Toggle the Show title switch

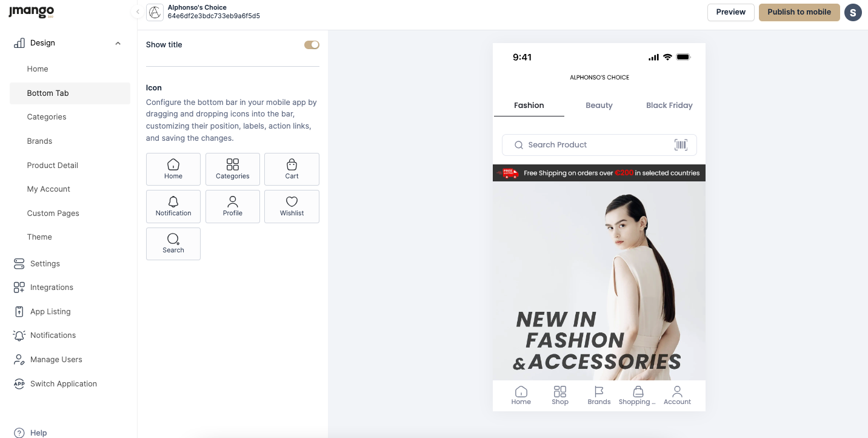coord(312,45)
